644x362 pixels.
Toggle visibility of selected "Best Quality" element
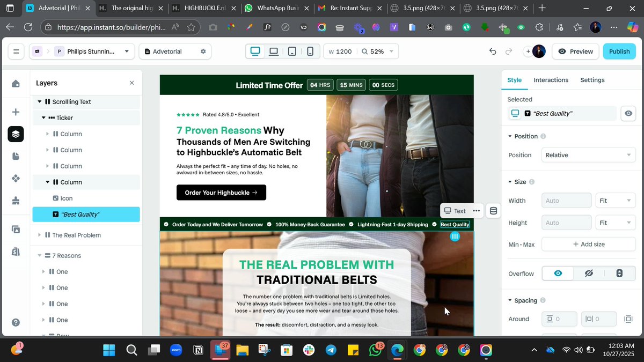[x=628, y=113]
